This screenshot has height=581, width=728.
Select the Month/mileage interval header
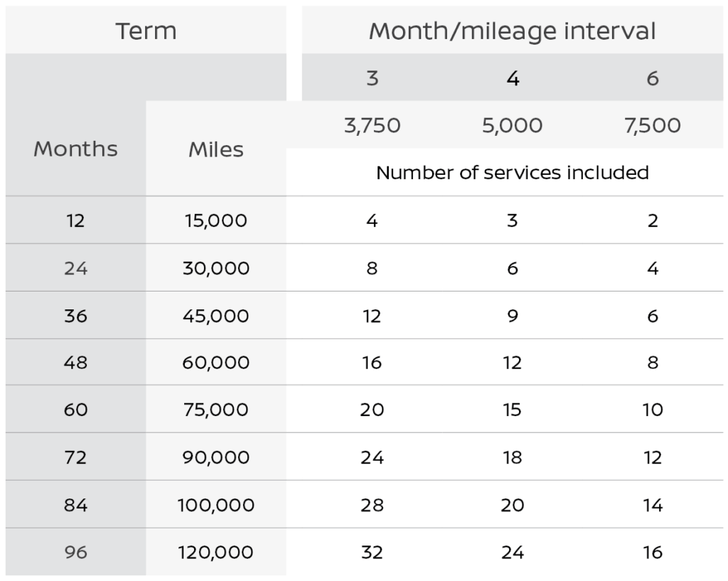point(512,31)
